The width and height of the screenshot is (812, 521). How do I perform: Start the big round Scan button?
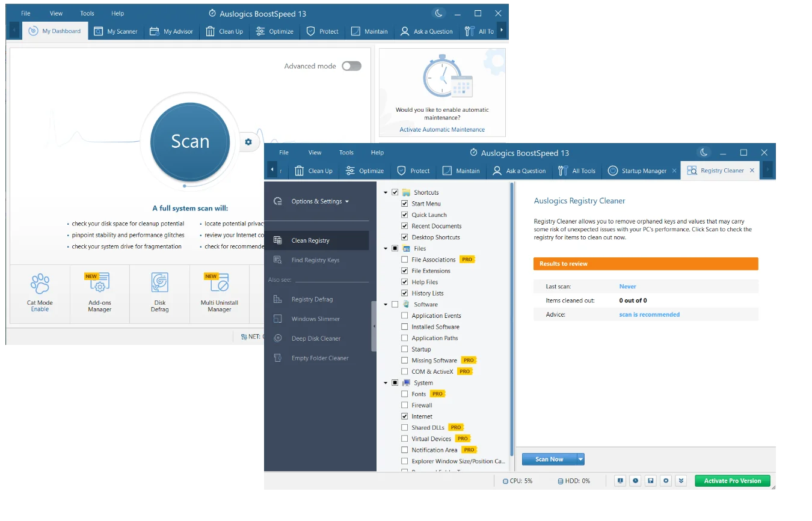(190, 142)
